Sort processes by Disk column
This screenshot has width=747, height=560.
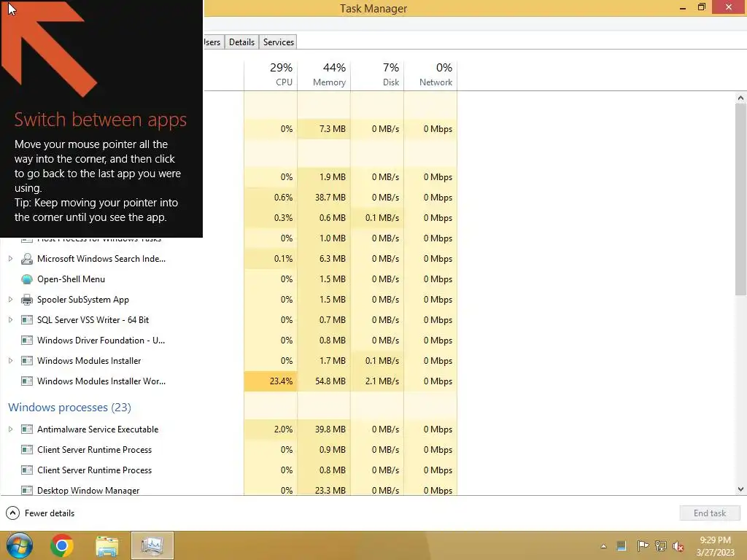click(x=377, y=75)
